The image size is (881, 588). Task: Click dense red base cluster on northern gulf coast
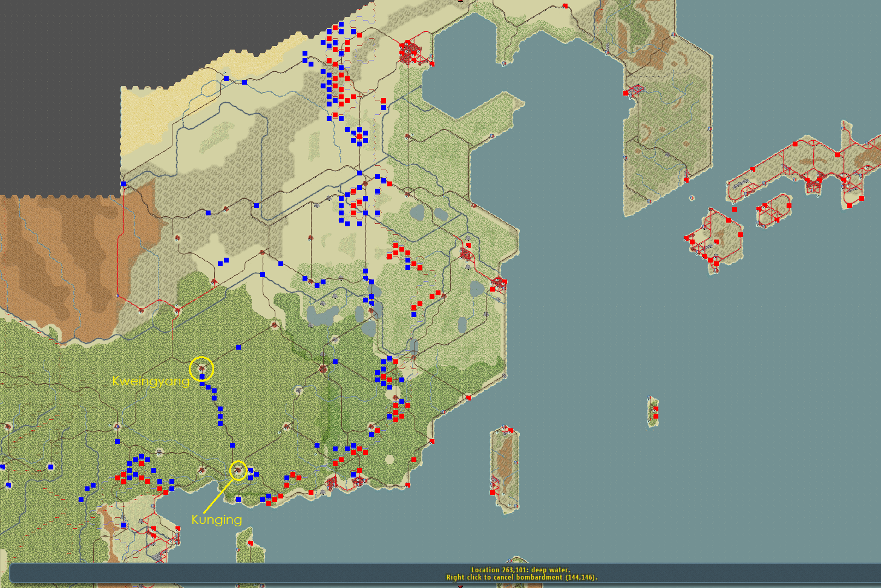[x=410, y=51]
